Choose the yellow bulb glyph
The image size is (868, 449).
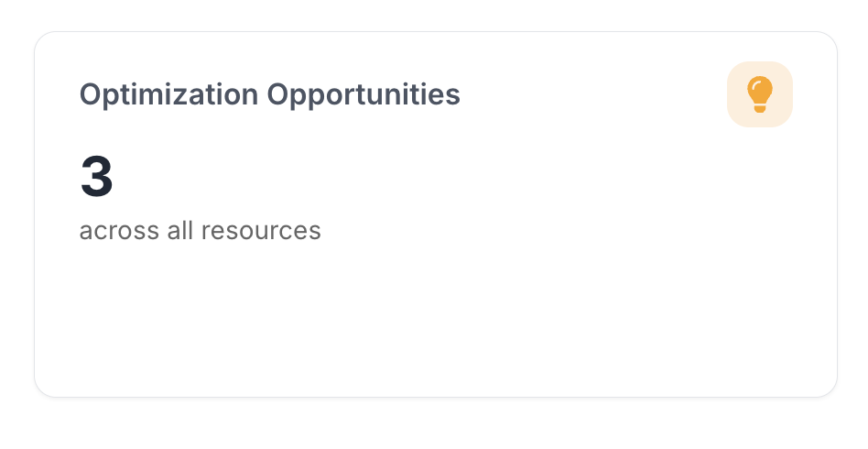click(759, 93)
